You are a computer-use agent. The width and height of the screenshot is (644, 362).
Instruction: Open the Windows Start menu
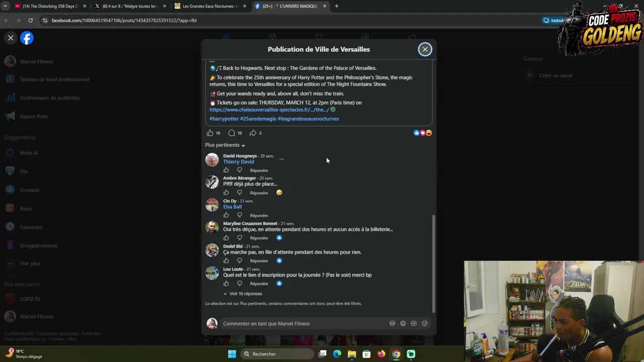[232, 354]
